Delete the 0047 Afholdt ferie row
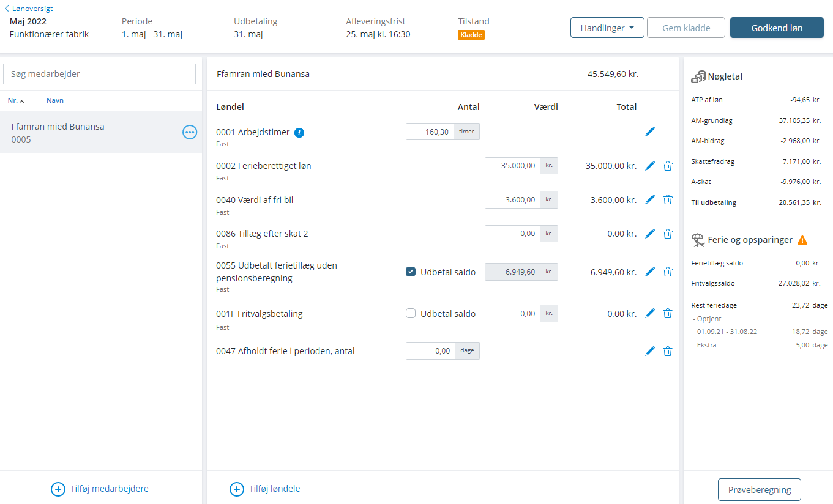 668,351
